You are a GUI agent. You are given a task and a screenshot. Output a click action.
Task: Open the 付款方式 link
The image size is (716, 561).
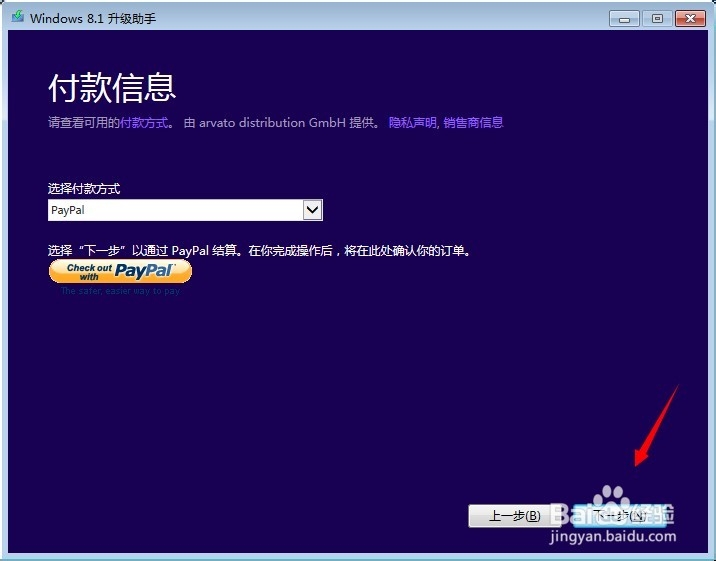click(x=144, y=122)
